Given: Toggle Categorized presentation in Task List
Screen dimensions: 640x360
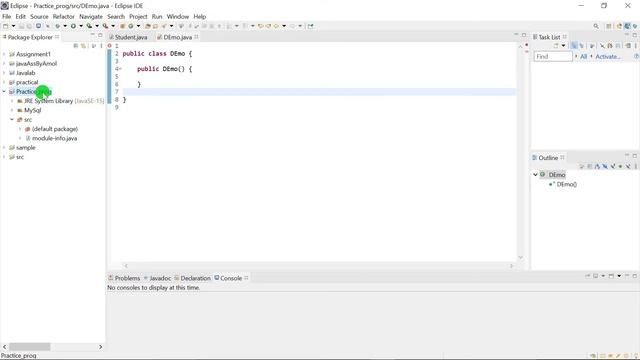Looking at the screenshot, I should point(574,45).
